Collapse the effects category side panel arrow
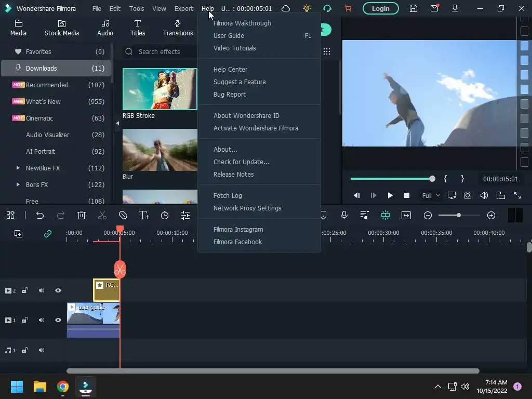532x399 pixels. point(117,123)
